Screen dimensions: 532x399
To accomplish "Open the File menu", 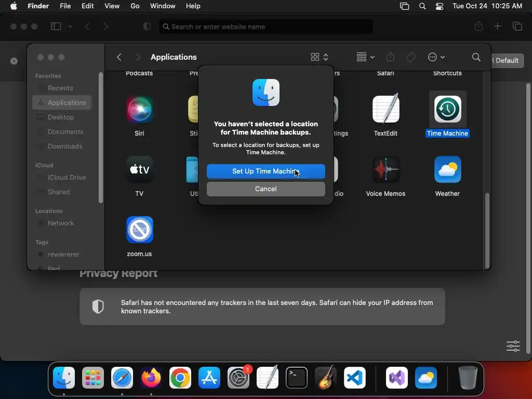I will click(x=65, y=6).
